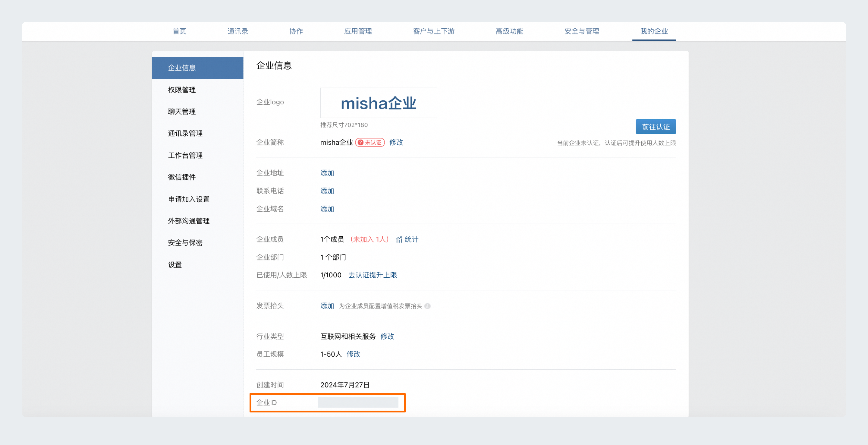Click the 1-50人 staff size value

click(x=331, y=354)
